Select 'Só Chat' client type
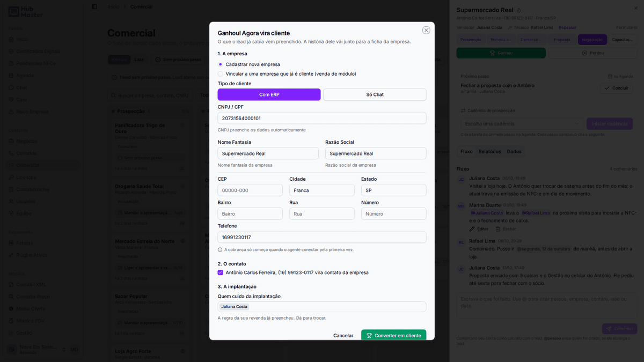Screen dimensions: 644x362 [375, 94]
